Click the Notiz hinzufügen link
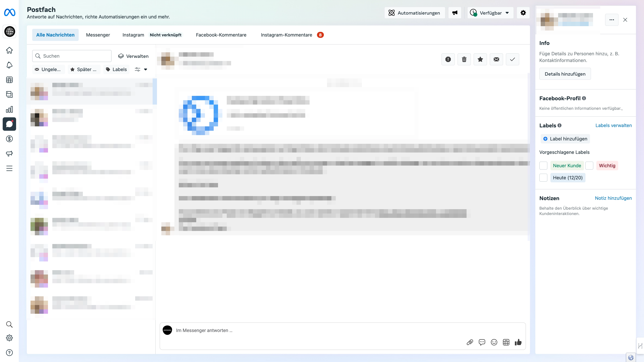The height and width of the screenshot is (362, 644). pyautogui.click(x=613, y=198)
